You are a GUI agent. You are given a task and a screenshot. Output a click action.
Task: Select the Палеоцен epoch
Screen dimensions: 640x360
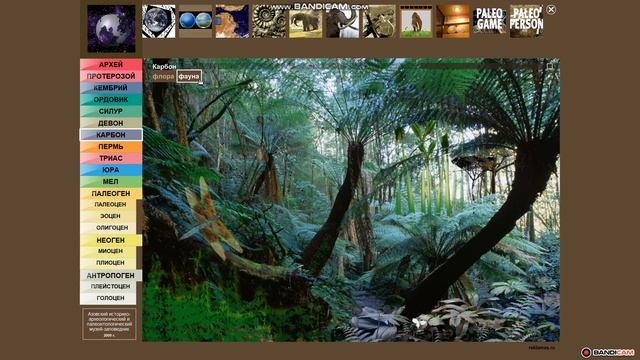pos(108,204)
